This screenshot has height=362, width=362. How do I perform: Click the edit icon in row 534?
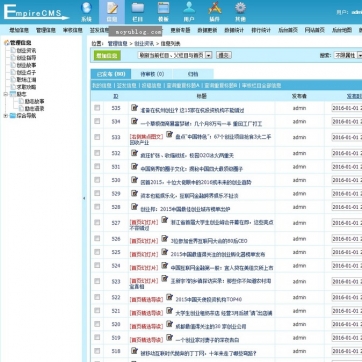(134, 121)
